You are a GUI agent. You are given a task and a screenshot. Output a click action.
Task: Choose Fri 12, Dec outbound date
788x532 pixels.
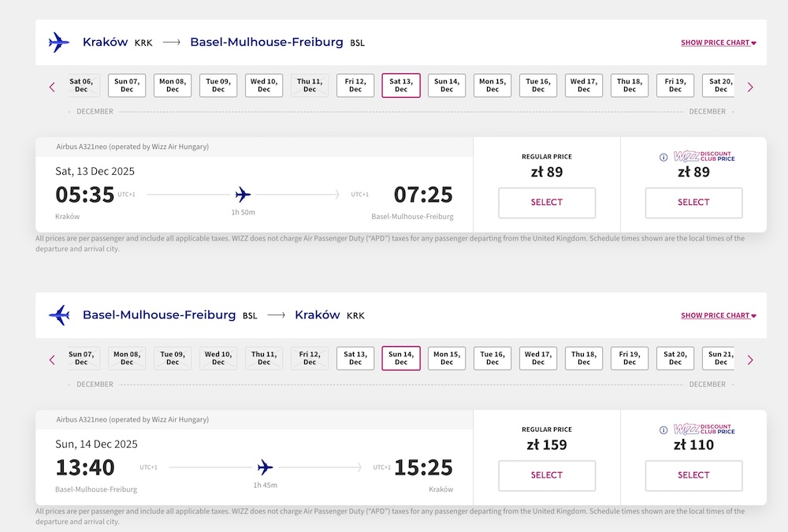[x=355, y=85]
